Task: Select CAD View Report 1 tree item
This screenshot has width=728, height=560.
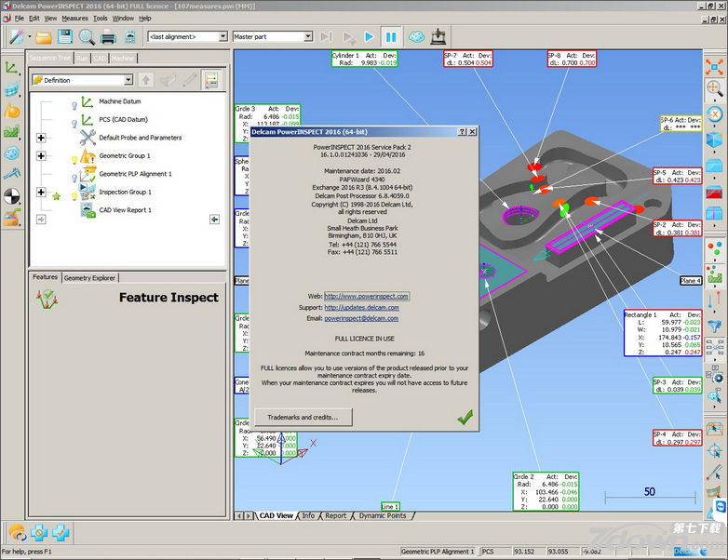Action: (x=125, y=210)
